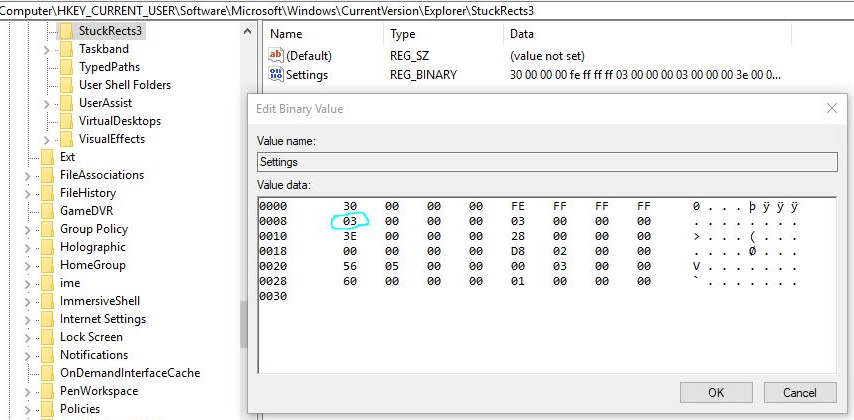854x420 pixels.
Task: Click the VirtualDesktops folder icon
Action: pyautogui.click(x=66, y=121)
